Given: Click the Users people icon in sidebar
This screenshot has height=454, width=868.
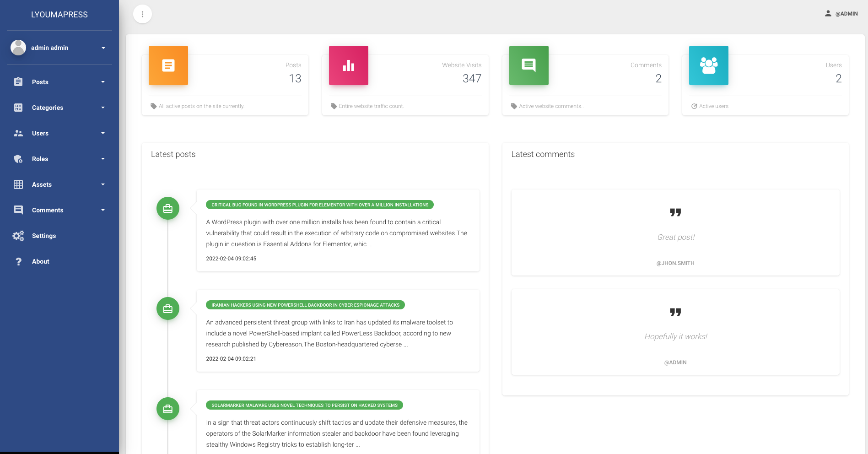Looking at the screenshot, I should [18, 133].
